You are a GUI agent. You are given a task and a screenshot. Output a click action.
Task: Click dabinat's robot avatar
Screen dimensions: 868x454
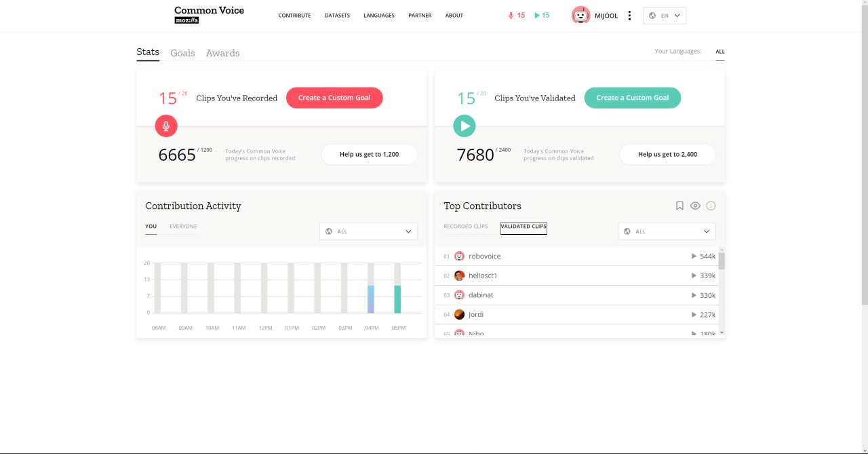point(459,295)
